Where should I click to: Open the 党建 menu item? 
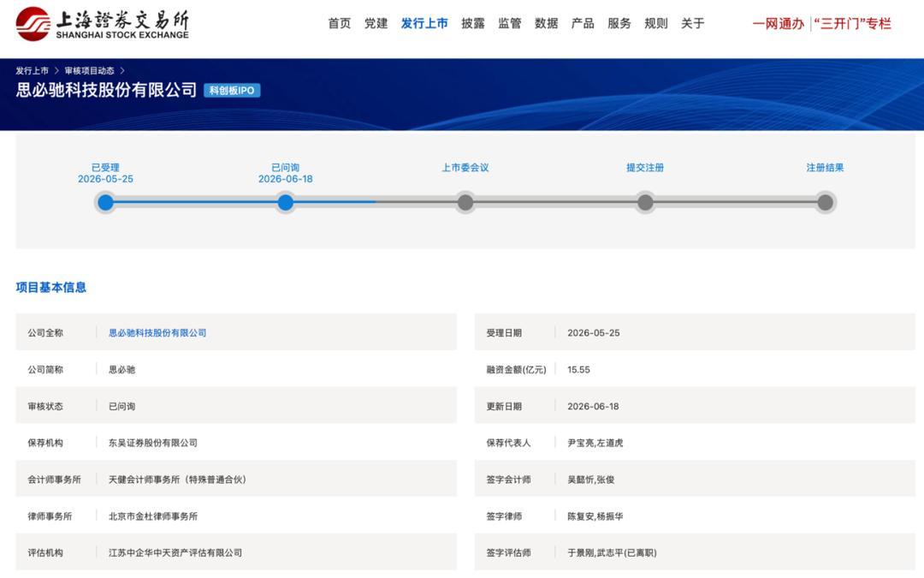(376, 24)
